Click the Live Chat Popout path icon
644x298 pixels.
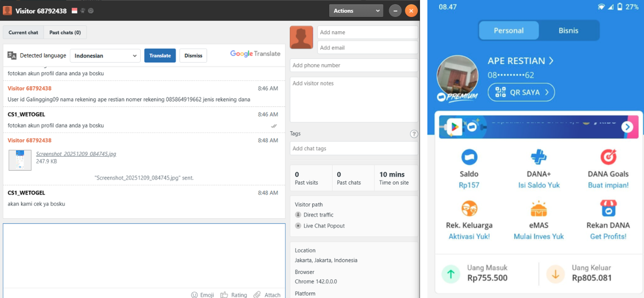(x=298, y=226)
